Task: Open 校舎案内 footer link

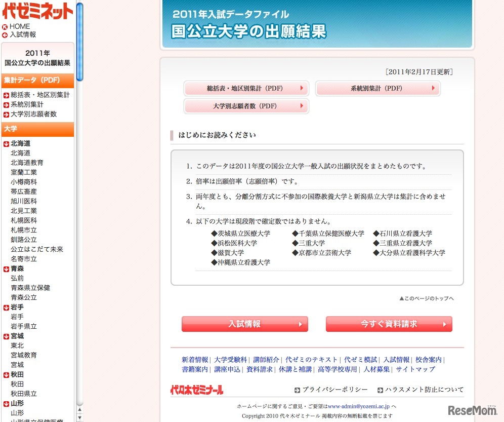Action: [429, 360]
